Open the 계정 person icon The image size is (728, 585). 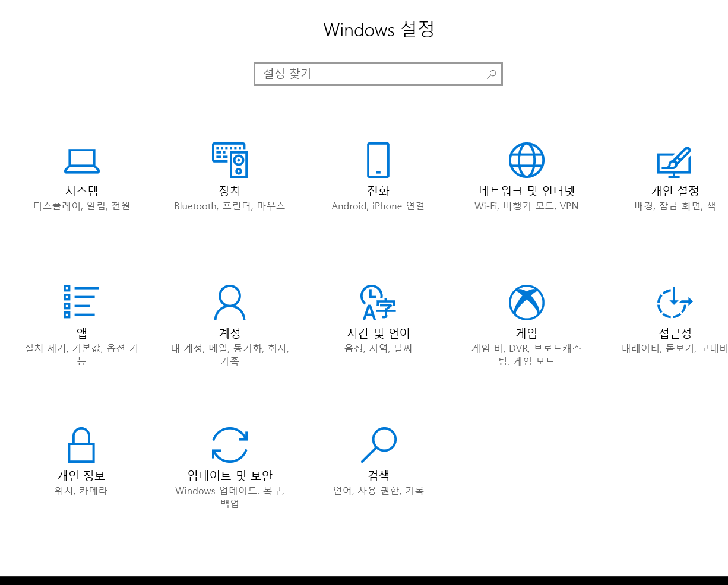tap(230, 303)
